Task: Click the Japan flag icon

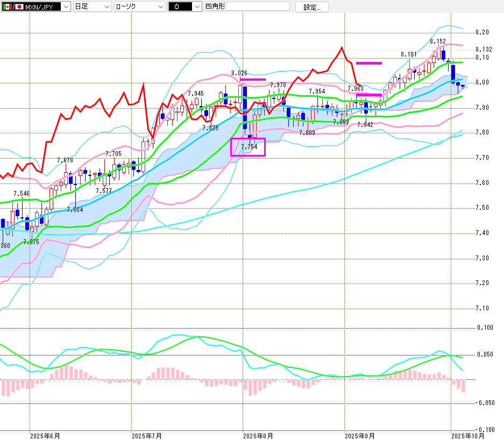Action: tap(19, 7)
